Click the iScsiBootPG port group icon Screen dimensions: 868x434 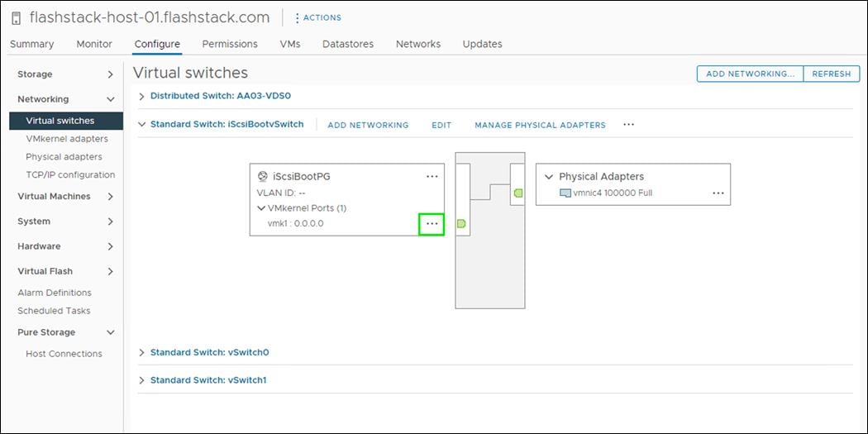click(x=263, y=176)
